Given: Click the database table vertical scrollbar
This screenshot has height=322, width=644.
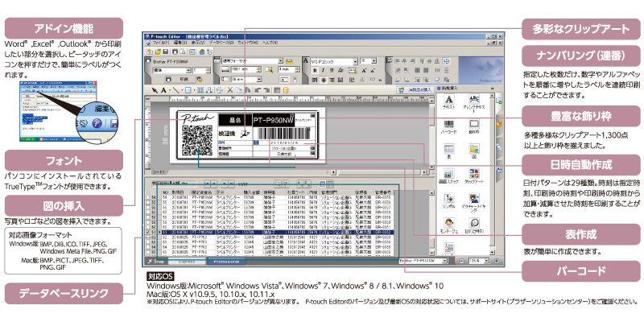Looking at the screenshot, I should click(431, 224).
